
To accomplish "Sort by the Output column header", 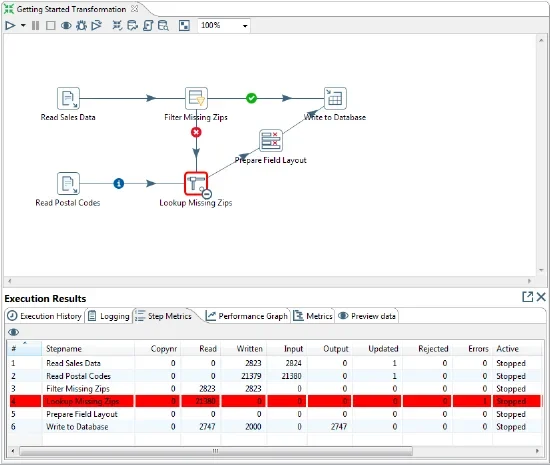I will 330,349.
